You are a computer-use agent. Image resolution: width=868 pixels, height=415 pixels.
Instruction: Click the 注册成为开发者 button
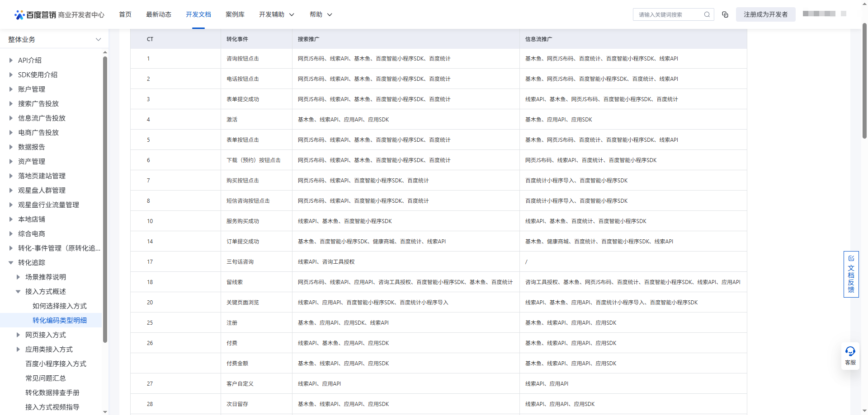(x=765, y=14)
